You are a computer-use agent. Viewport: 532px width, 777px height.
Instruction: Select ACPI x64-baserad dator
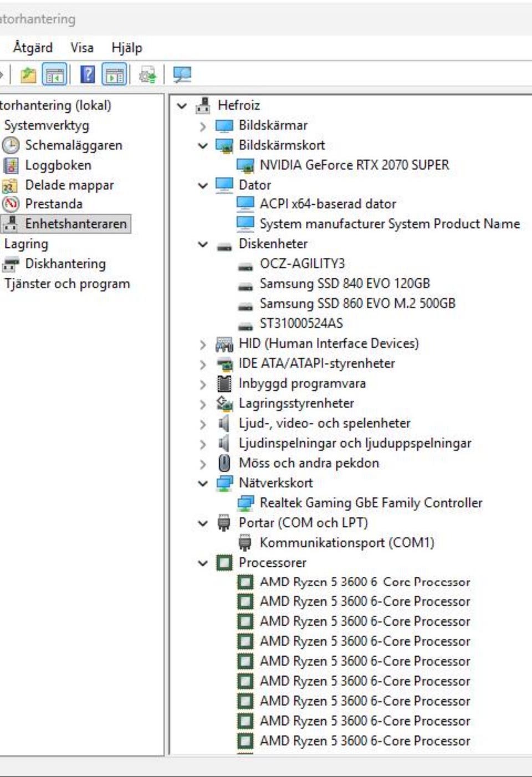coord(328,204)
